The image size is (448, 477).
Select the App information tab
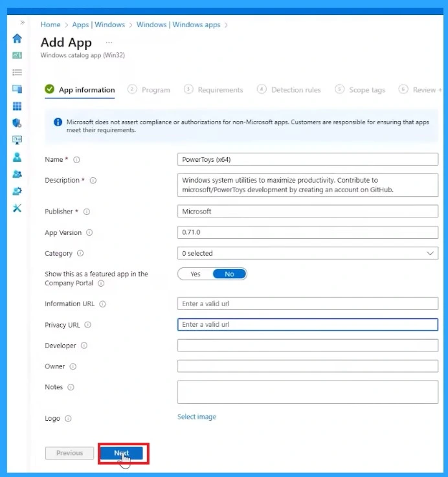(80, 90)
